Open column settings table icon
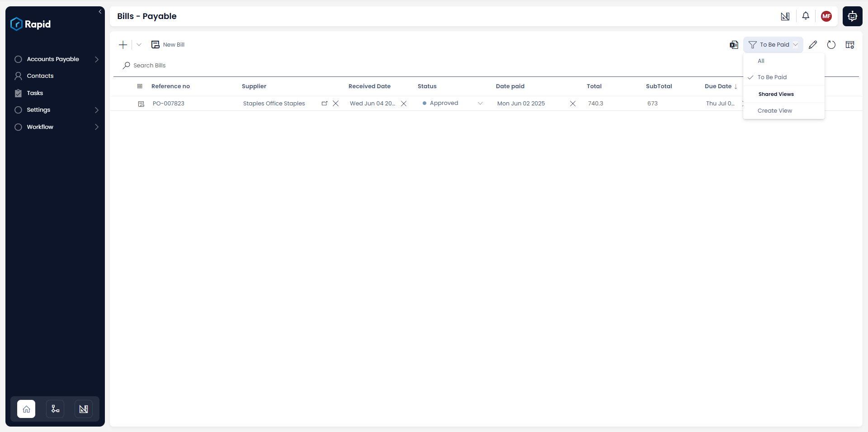 pos(850,45)
